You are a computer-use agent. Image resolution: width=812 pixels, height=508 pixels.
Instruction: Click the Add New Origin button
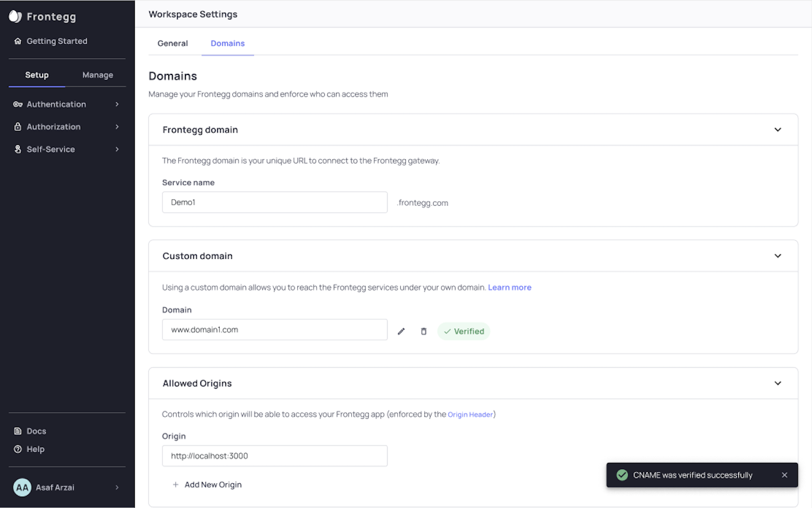(207, 485)
